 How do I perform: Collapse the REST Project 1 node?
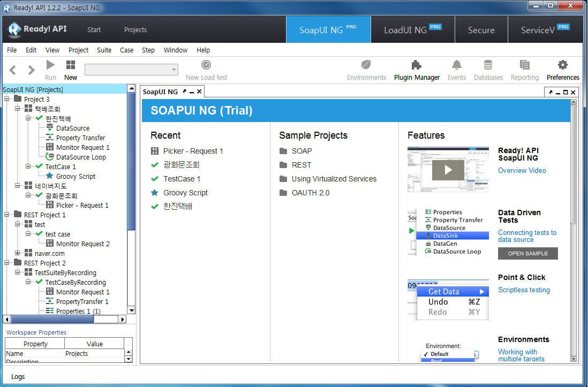(7, 215)
